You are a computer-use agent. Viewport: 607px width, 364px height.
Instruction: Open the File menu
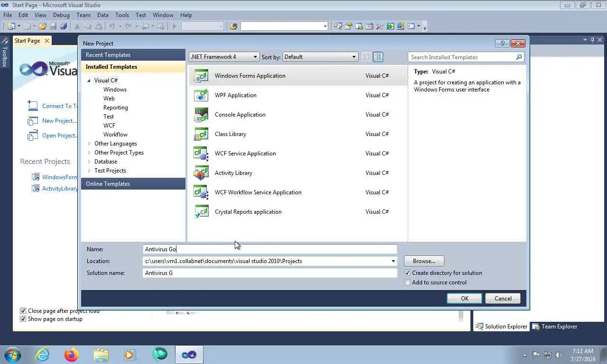[8, 15]
